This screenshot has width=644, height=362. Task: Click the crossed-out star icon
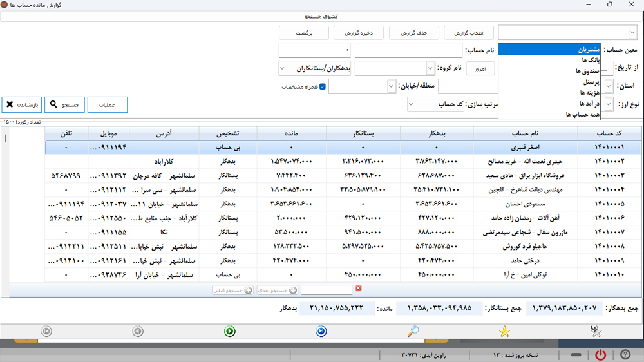pos(596,331)
